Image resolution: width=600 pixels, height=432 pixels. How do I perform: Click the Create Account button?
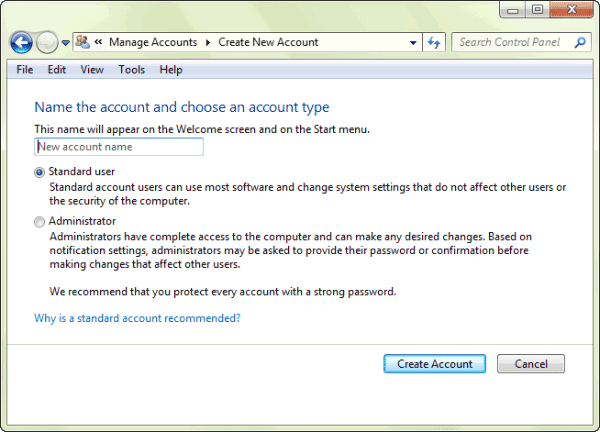click(435, 364)
